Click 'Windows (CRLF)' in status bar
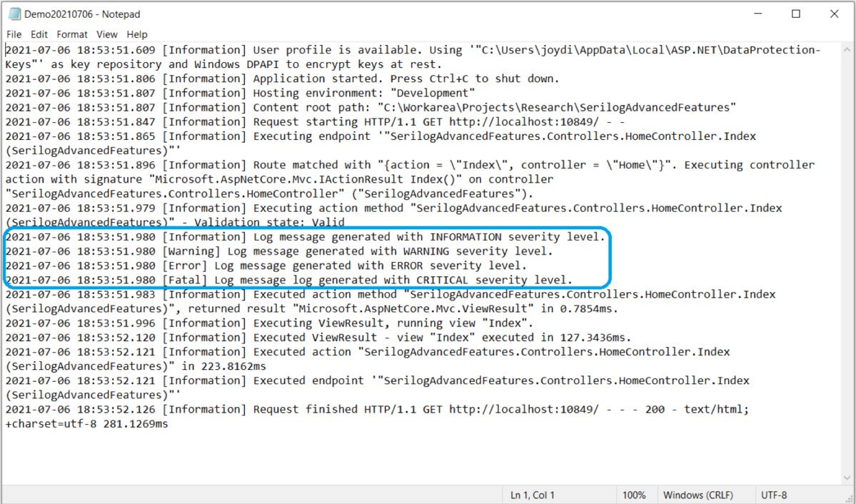Image resolution: width=856 pixels, height=504 pixels. tap(698, 495)
